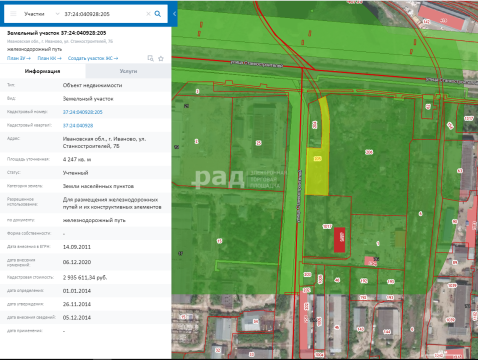Click parcel label 206 on the map
Viewport: 478px width, 360px height.
pos(369,152)
